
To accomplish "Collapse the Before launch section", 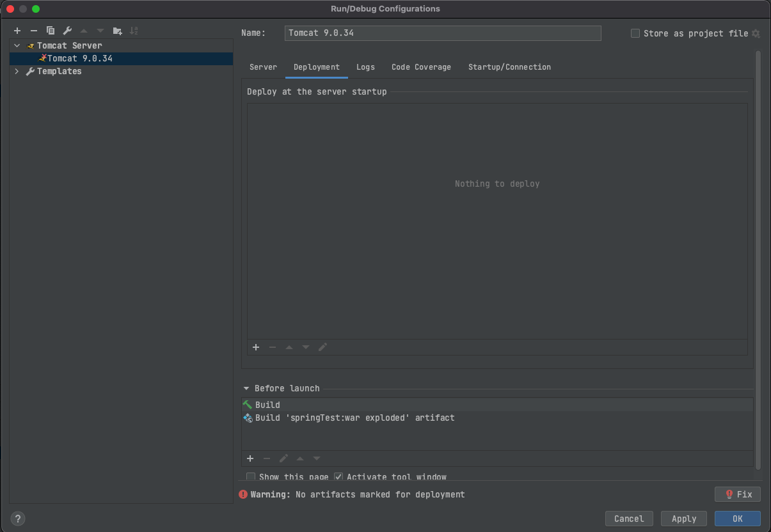I will pos(246,388).
